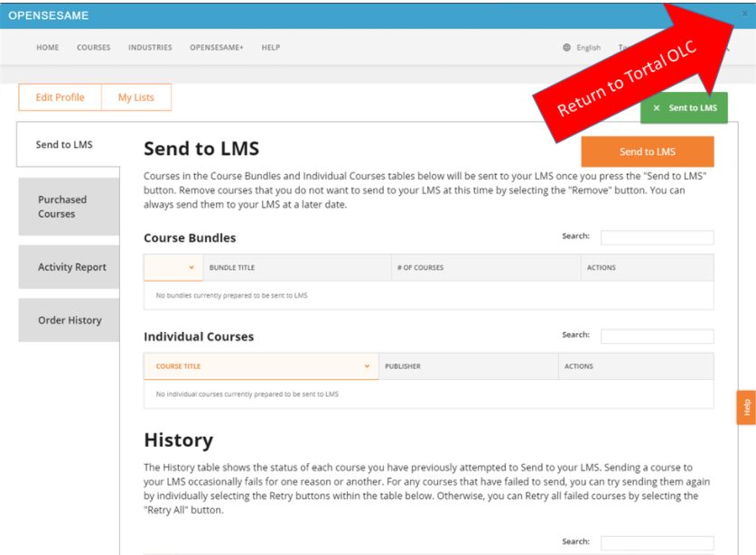
Task: Sort by # of Courses column header
Action: tap(486, 267)
